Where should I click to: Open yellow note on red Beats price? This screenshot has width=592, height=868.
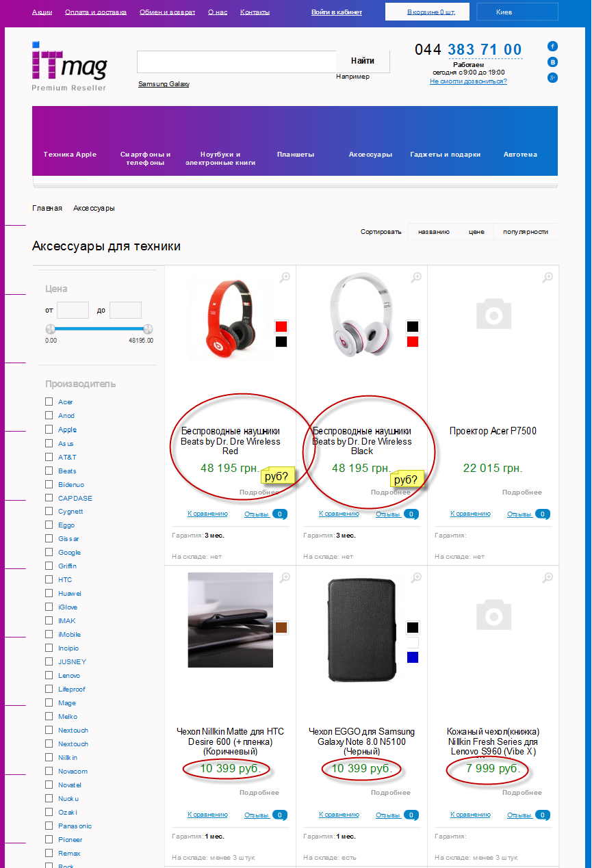277,475
